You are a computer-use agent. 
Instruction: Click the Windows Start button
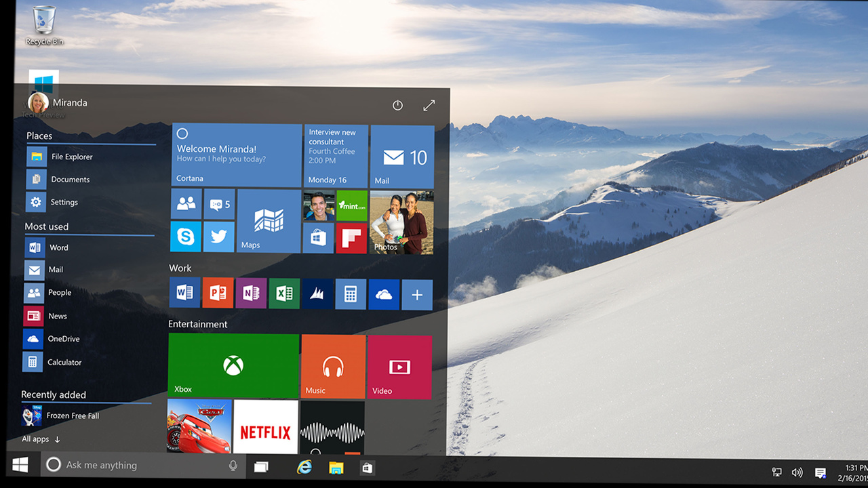20,465
